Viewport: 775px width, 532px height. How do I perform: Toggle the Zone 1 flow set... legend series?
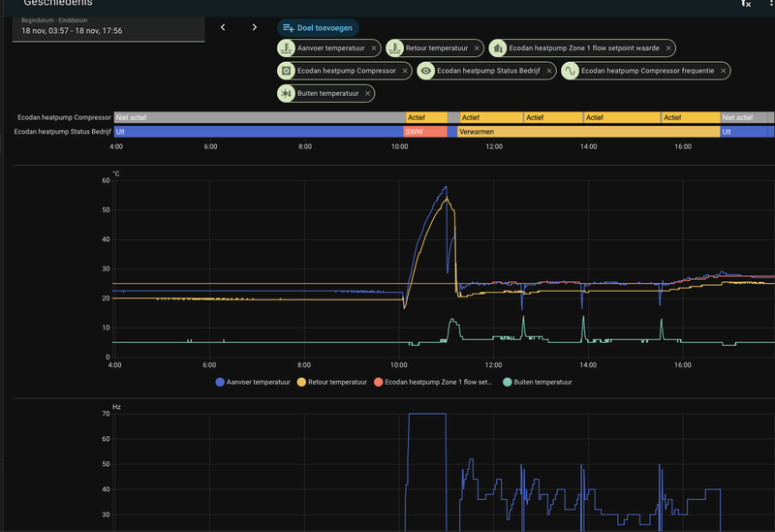pyautogui.click(x=433, y=382)
